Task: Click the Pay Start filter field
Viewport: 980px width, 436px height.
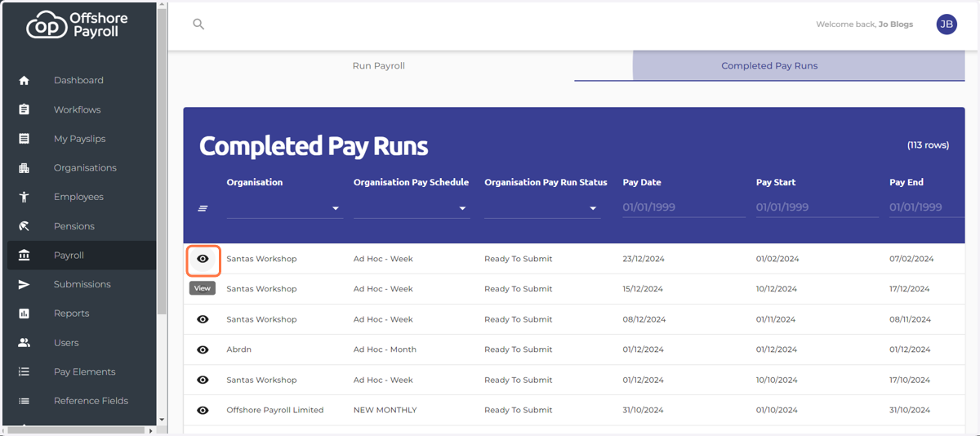Action: (x=817, y=207)
